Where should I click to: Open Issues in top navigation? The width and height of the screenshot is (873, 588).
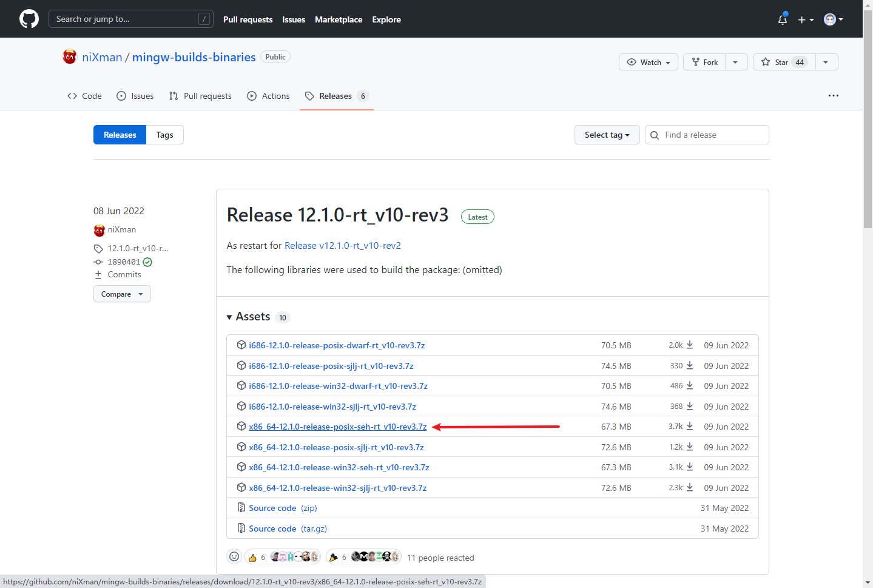294,19
